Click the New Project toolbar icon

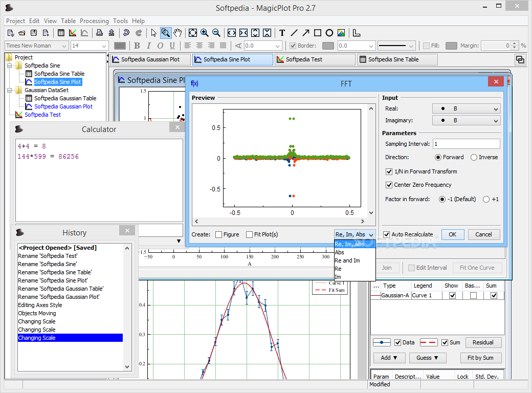(x=11, y=33)
